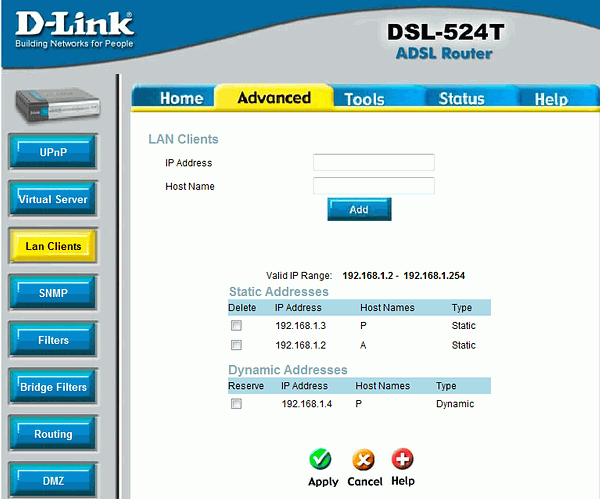This screenshot has height=499, width=600.
Task: Click the Apply text label
Action: click(x=323, y=482)
